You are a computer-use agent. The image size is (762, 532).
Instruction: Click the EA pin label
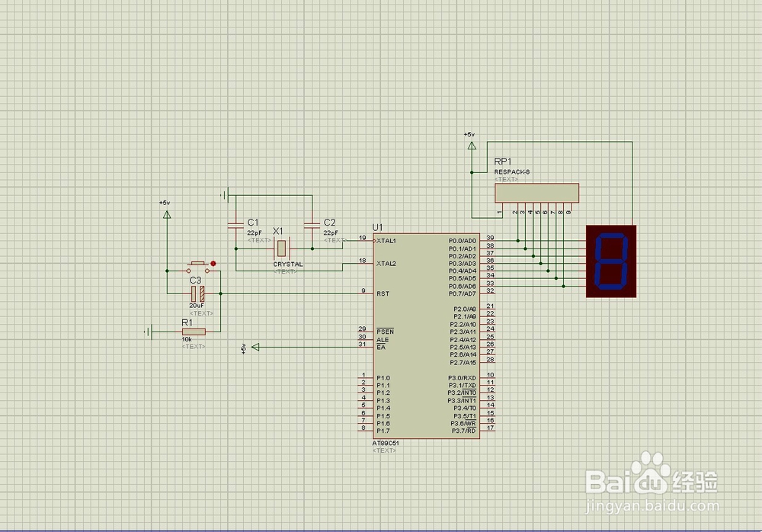pyautogui.click(x=381, y=348)
